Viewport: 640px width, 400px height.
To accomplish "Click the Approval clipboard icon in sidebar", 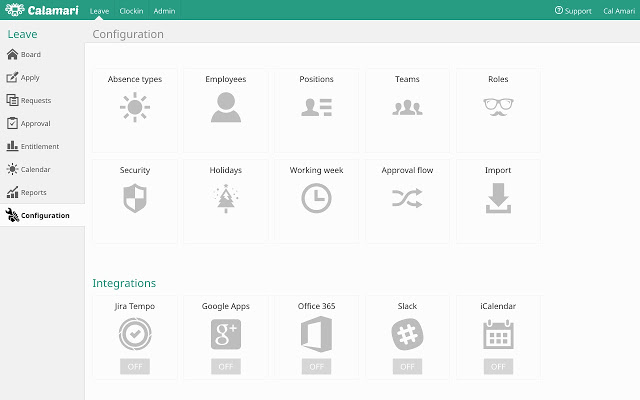I will [12, 123].
